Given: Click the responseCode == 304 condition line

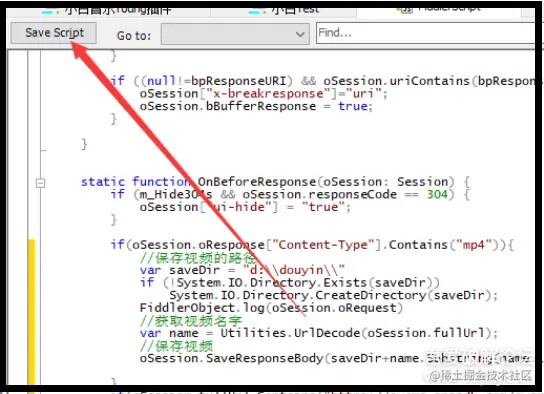Looking at the screenshot, I should tap(291, 194).
